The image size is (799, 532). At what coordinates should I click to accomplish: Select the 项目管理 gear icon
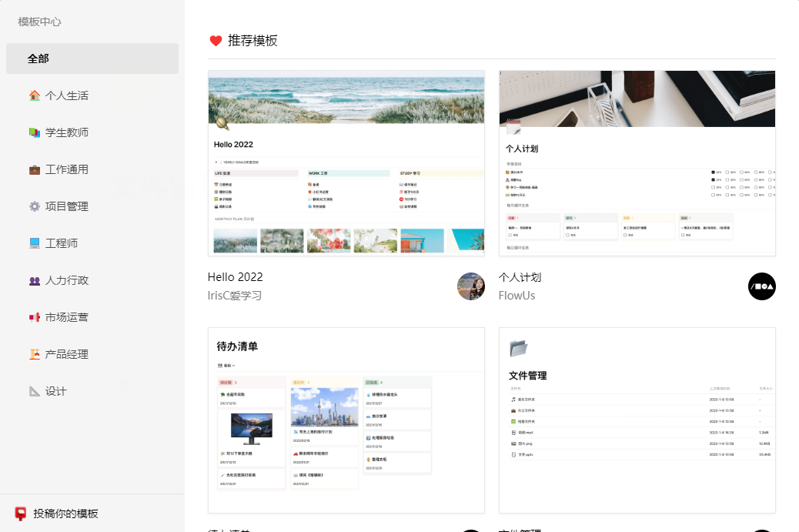pos(35,206)
